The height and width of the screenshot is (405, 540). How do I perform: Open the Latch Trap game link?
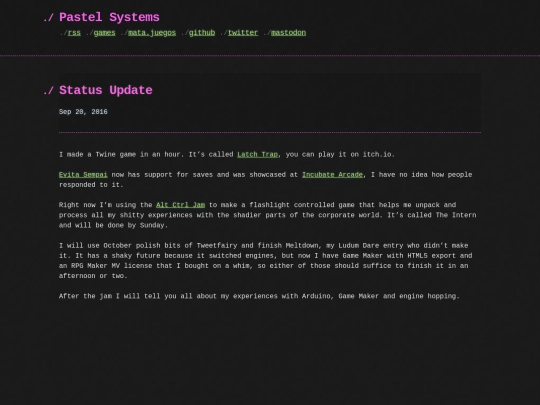click(257, 155)
